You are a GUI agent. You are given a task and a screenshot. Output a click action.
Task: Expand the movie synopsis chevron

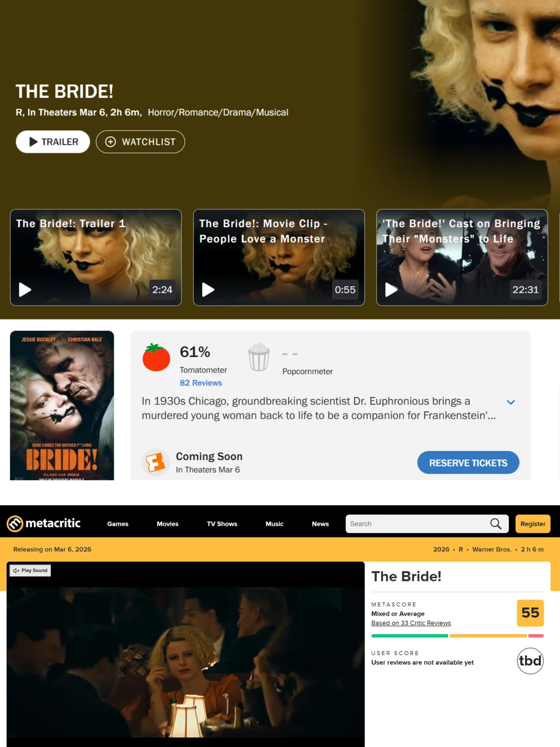click(511, 402)
